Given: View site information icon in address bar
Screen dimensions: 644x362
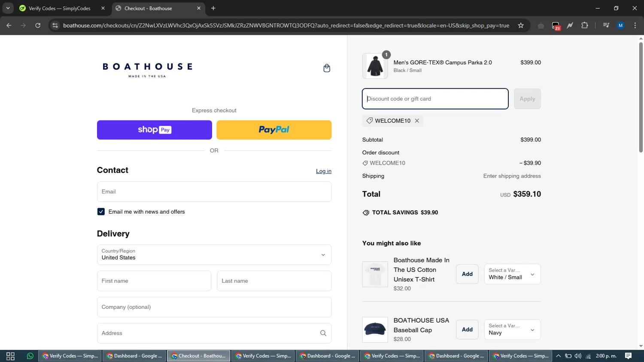Looking at the screenshot, I should 55,25.
